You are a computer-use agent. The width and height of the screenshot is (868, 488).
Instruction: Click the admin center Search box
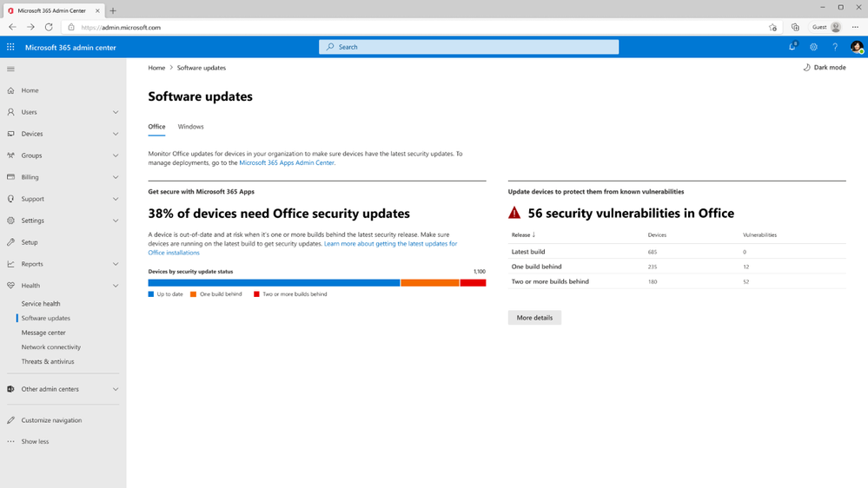[x=468, y=47]
